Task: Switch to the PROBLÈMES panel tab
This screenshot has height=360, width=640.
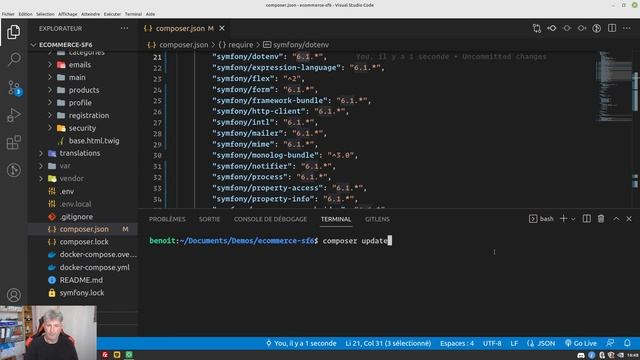Action: pos(167,219)
